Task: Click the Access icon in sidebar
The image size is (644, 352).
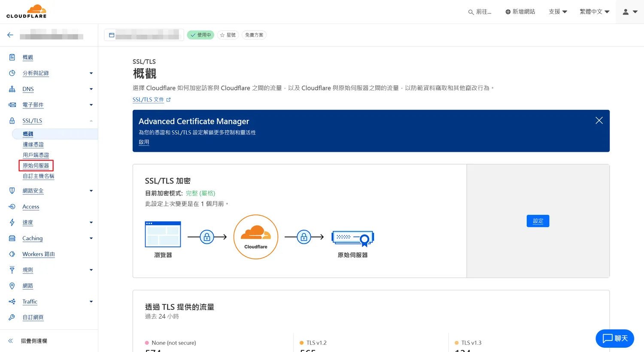Action: [x=12, y=207]
